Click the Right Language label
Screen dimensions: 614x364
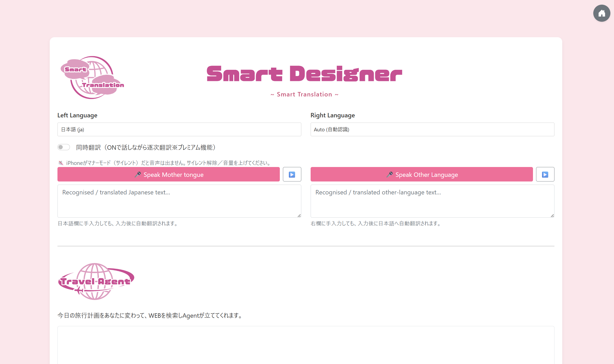pos(333,115)
